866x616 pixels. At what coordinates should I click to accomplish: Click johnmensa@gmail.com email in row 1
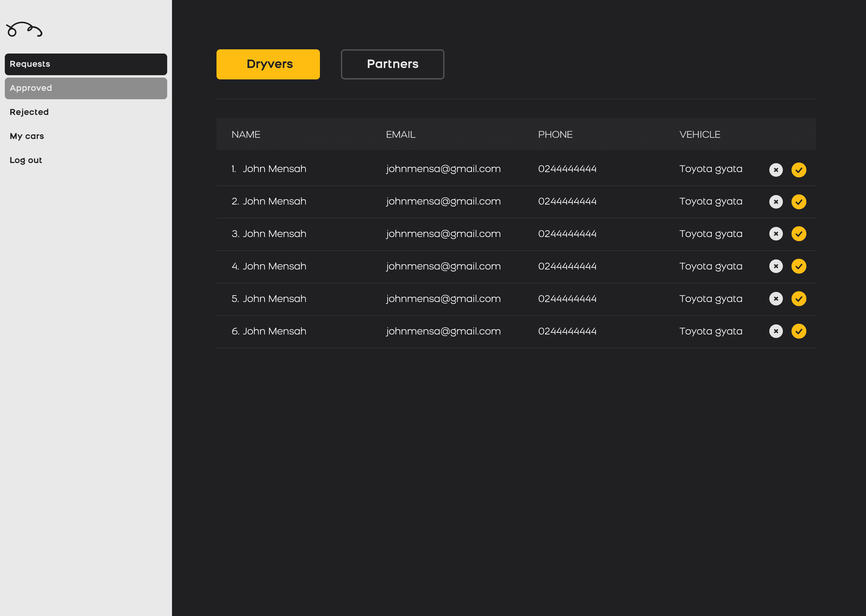pos(443,169)
